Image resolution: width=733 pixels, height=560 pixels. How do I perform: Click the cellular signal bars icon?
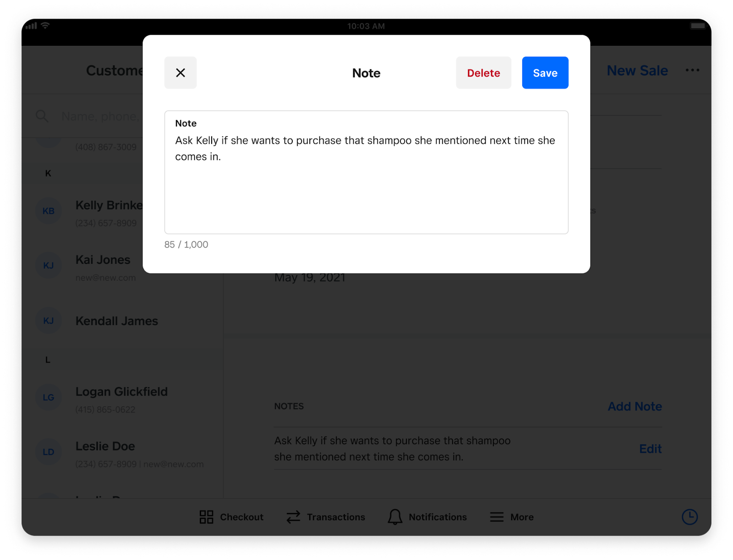click(x=31, y=26)
